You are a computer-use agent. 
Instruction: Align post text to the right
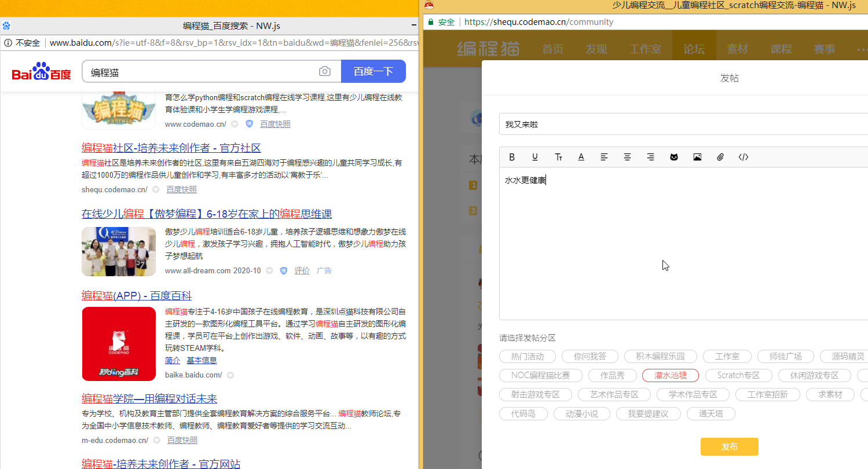pyautogui.click(x=651, y=157)
